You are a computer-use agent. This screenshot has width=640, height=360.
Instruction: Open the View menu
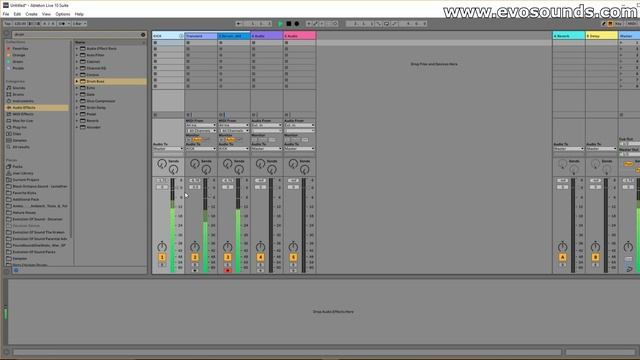point(46,14)
